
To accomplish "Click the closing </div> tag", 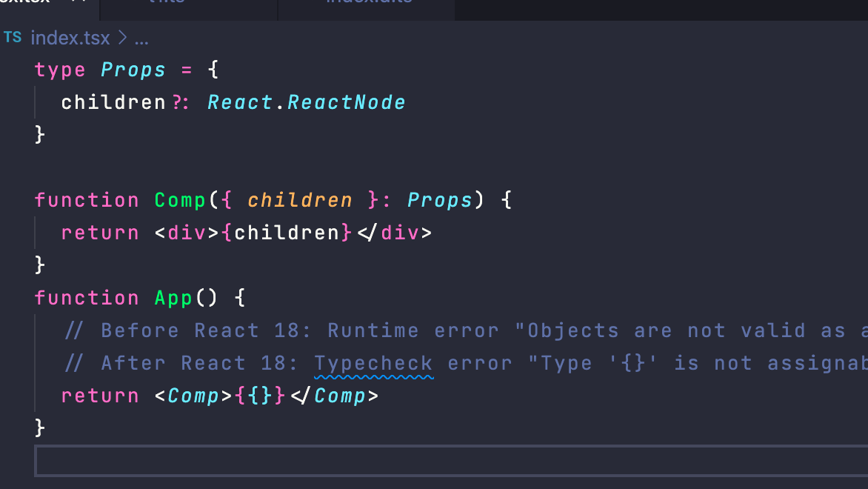I will pos(394,233).
